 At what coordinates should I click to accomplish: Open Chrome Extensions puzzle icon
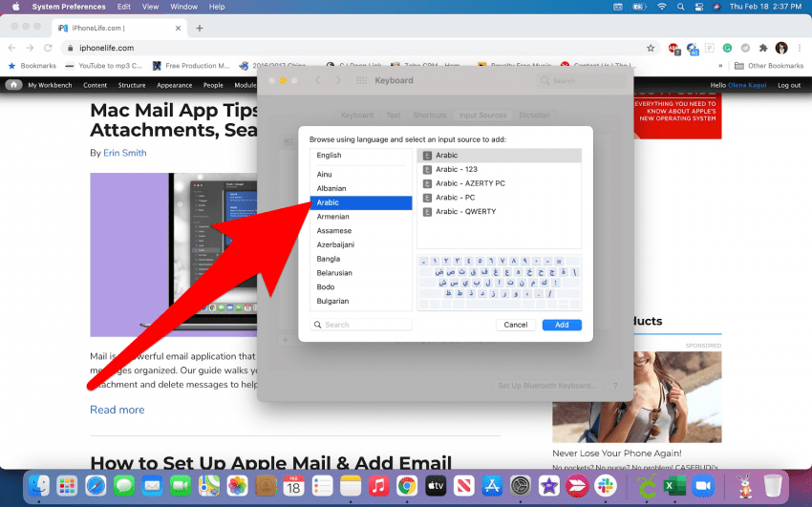(x=763, y=48)
